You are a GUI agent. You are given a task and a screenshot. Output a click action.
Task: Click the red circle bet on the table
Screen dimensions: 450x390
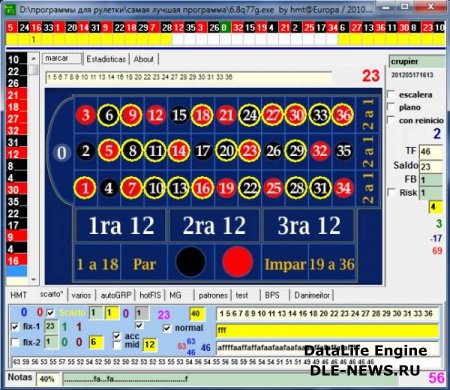point(237,262)
